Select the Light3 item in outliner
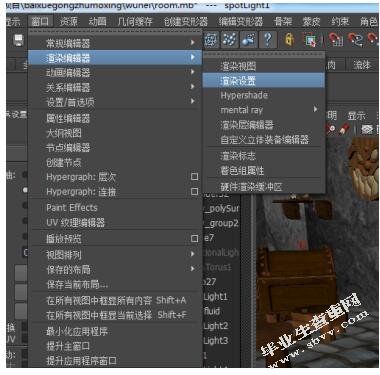 (216, 340)
